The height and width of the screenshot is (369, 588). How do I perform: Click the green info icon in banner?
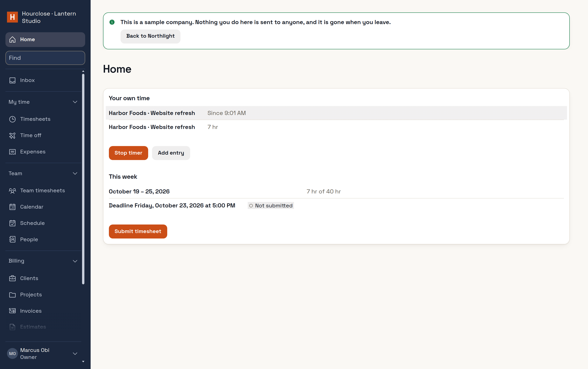pos(112,22)
